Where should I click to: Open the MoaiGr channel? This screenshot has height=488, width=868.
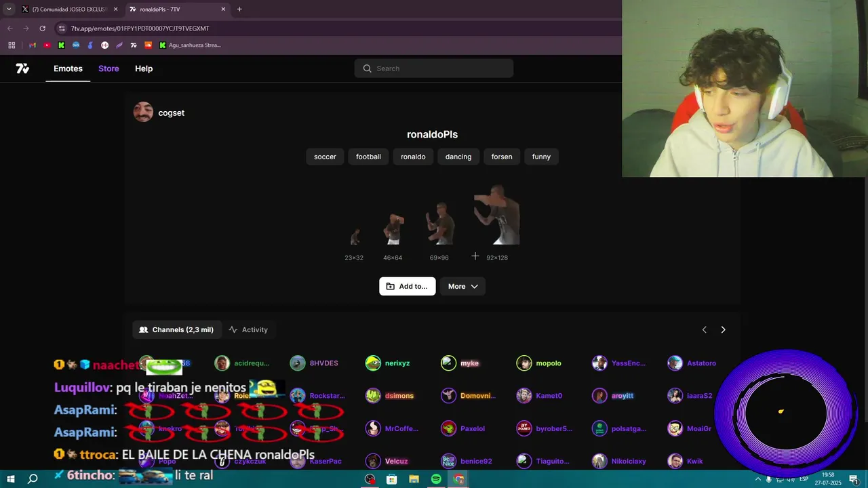tap(690, 428)
